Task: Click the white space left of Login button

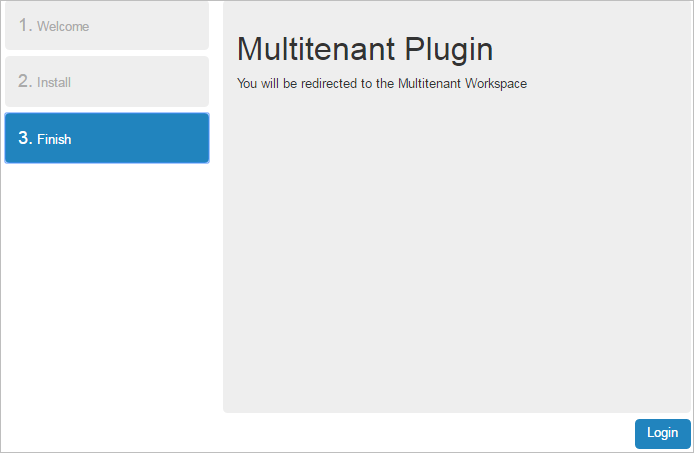Action: click(x=500, y=433)
